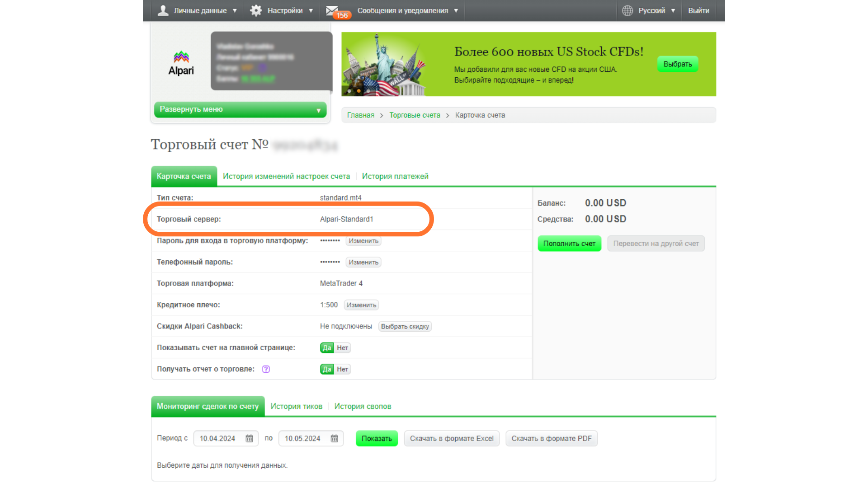Go to Торговые счета breadcrumb link

[415, 115]
